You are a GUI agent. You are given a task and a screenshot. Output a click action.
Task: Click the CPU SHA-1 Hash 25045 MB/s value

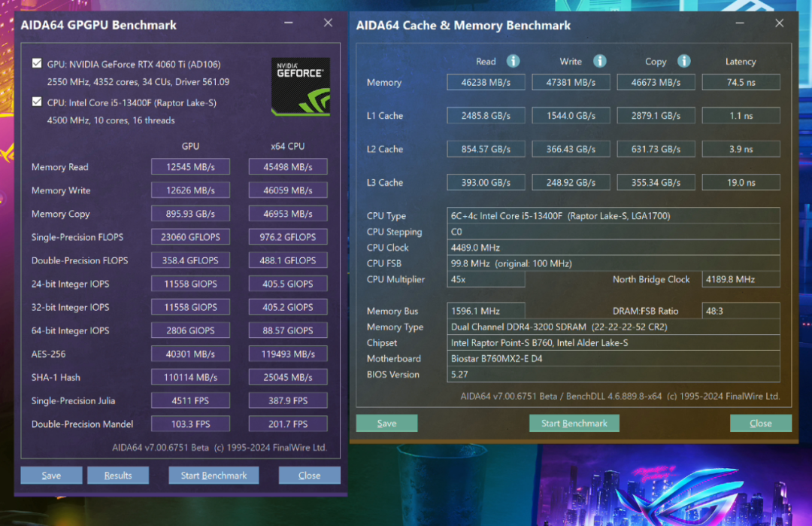(288, 377)
